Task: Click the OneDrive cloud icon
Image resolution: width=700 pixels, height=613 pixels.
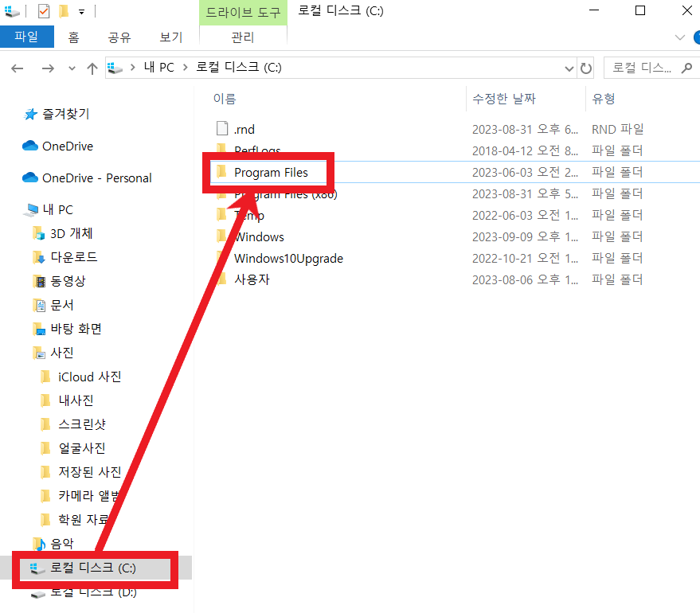Action: (x=30, y=146)
